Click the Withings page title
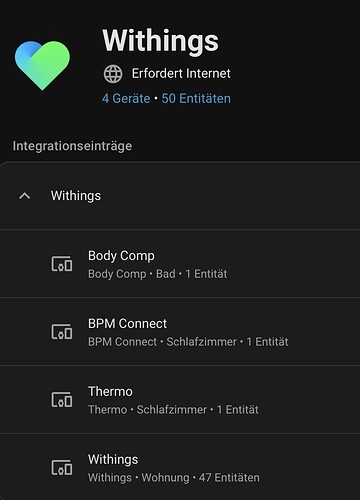360x500 pixels. [161, 41]
